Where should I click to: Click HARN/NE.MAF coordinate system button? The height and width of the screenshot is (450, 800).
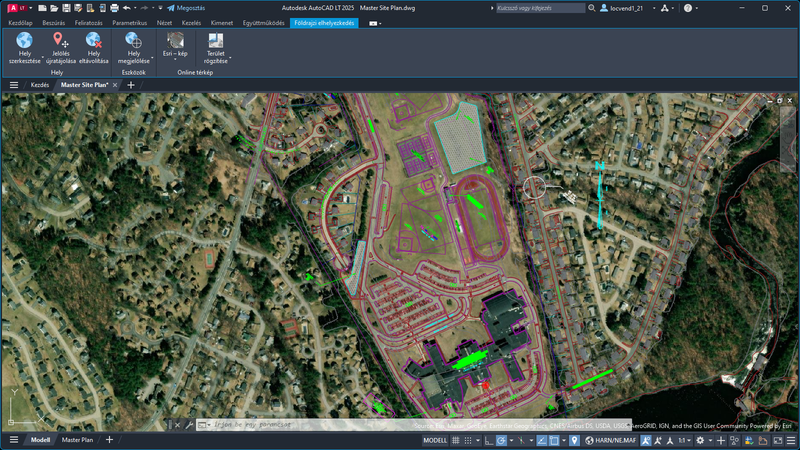611,440
